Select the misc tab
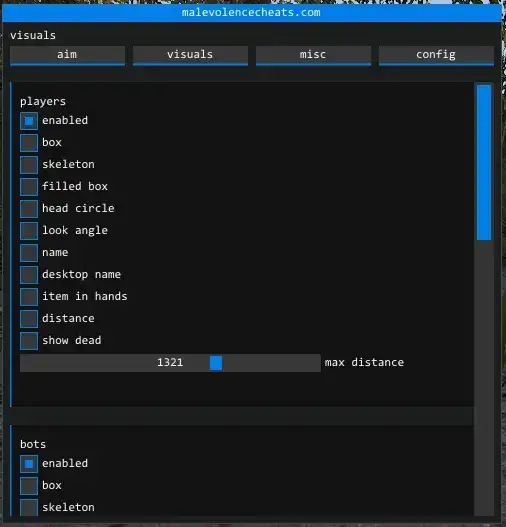 pyautogui.click(x=313, y=55)
